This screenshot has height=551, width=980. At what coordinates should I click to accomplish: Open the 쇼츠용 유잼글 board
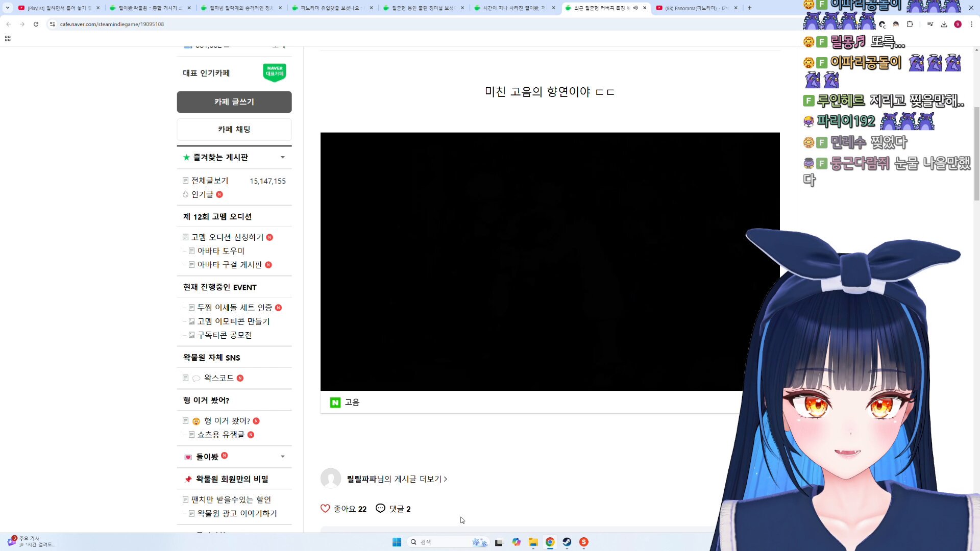(220, 435)
